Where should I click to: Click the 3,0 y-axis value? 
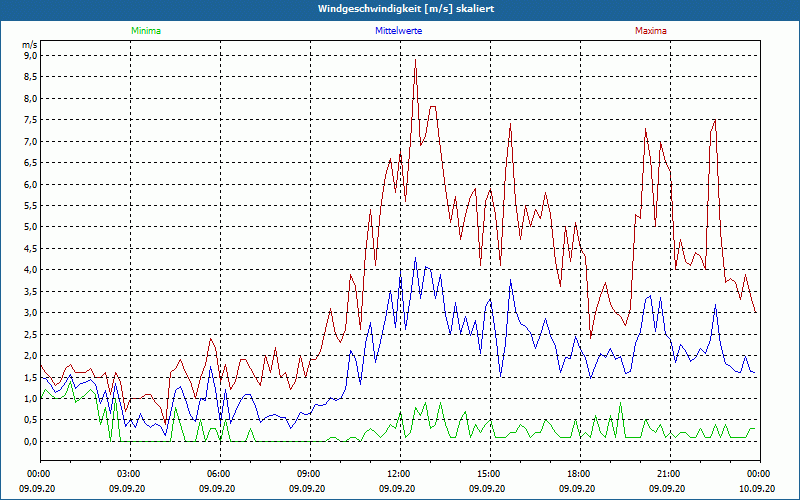point(31,312)
